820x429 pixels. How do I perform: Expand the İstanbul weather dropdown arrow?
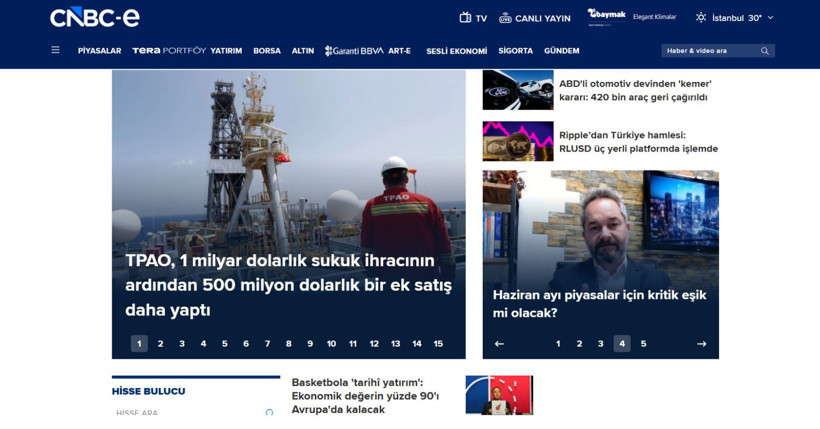tap(770, 18)
